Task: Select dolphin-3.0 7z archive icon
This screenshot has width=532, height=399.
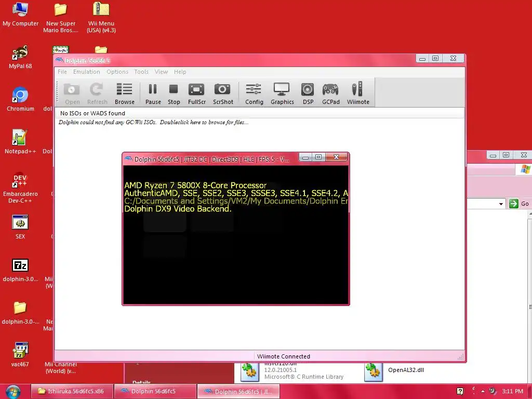Action: [20, 270]
